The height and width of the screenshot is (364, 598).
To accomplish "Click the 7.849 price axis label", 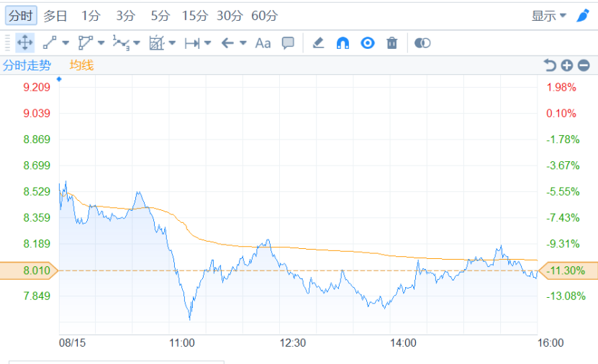I will (x=37, y=296).
